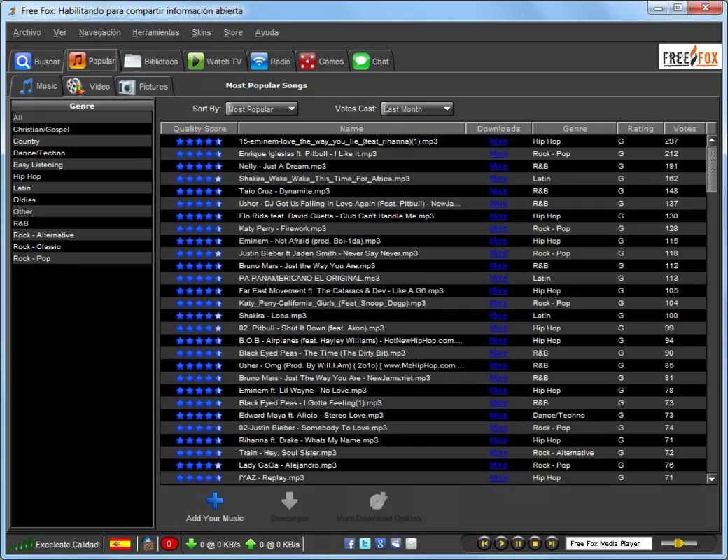This screenshot has height=560, width=728.
Task: Select the Music sub-tab
Action: pyautogui.click(x=36, y=86)
